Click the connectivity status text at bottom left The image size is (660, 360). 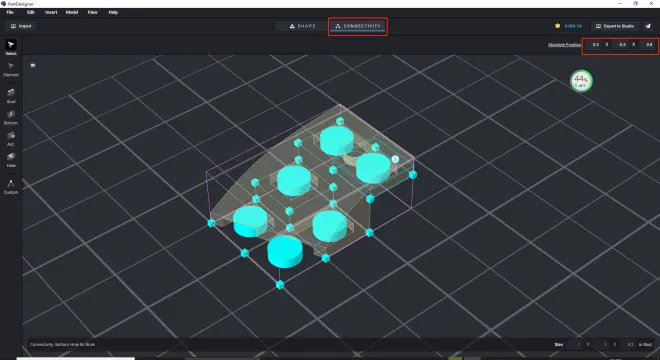click(x=62, y=344)
